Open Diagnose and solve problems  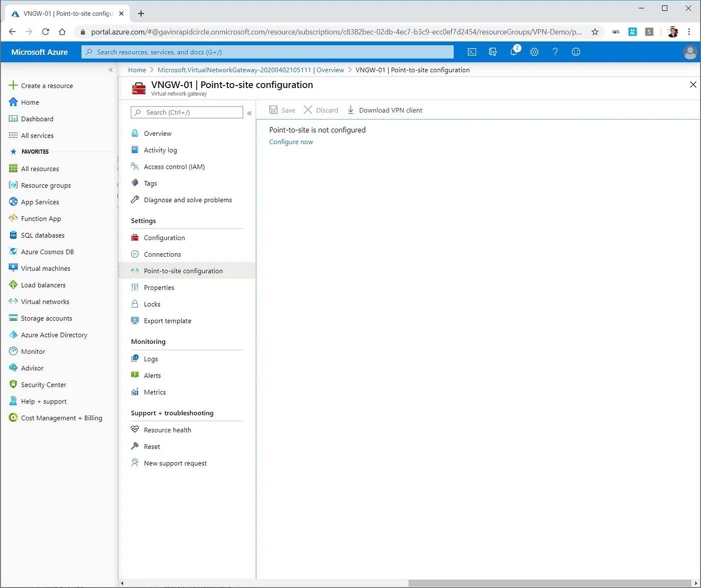tap(187, 200)
